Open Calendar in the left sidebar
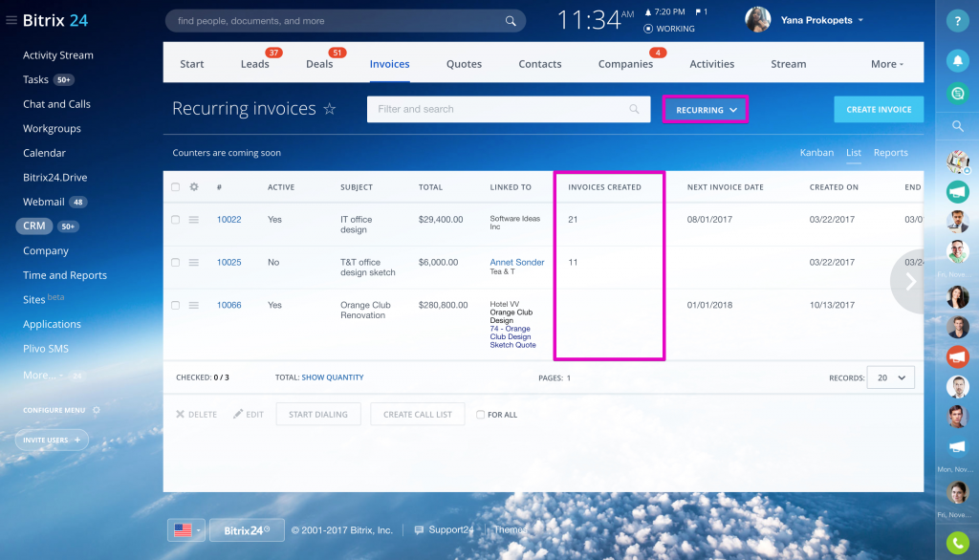This screenshot has width=979, height=560. [x=44, y=153]
